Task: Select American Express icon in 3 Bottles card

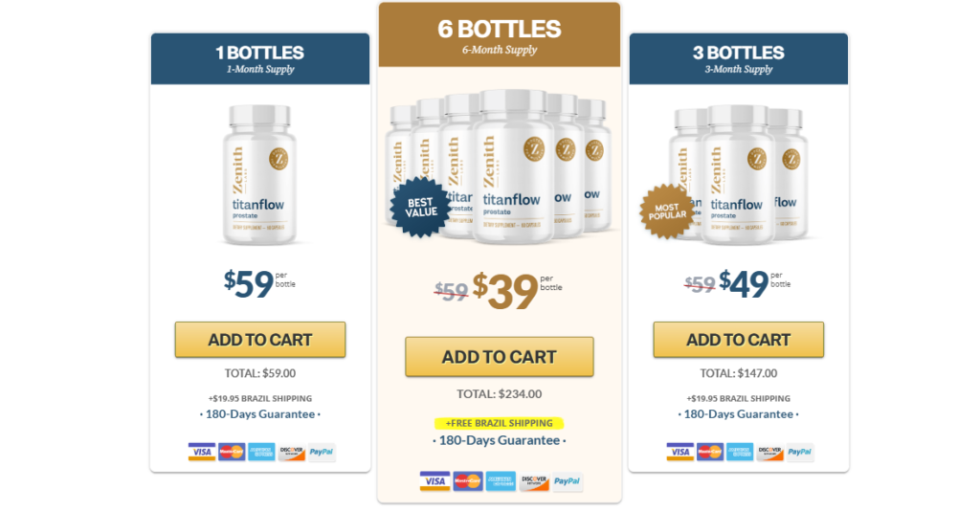Action: coord(740,452)
